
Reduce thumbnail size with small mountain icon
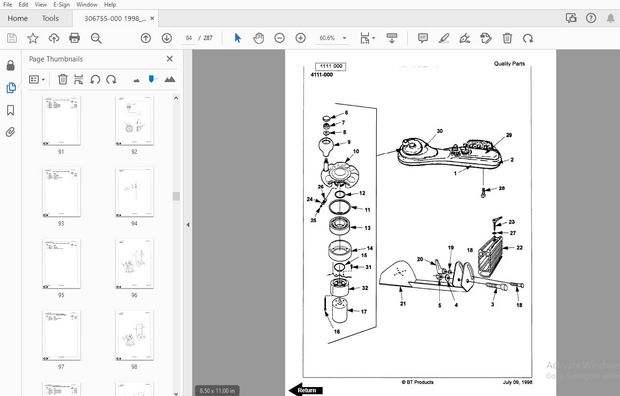click(x=136, y=80)
